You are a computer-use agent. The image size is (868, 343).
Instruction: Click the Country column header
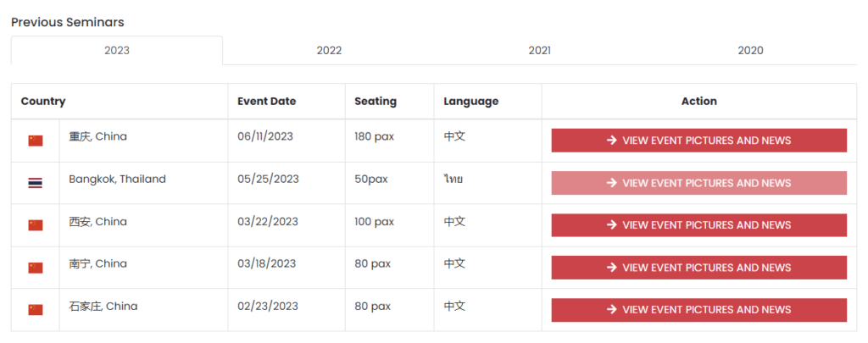[x=43, y=102]
